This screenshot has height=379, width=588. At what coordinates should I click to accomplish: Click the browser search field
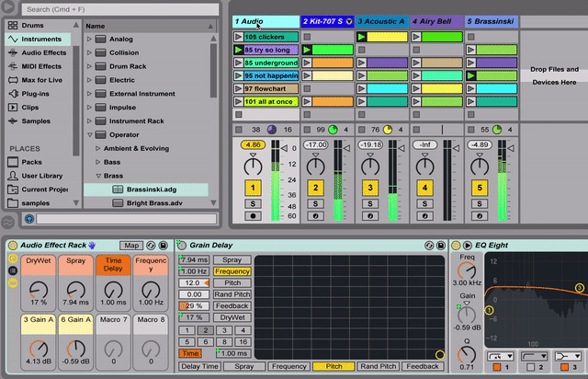click(120, 9)
